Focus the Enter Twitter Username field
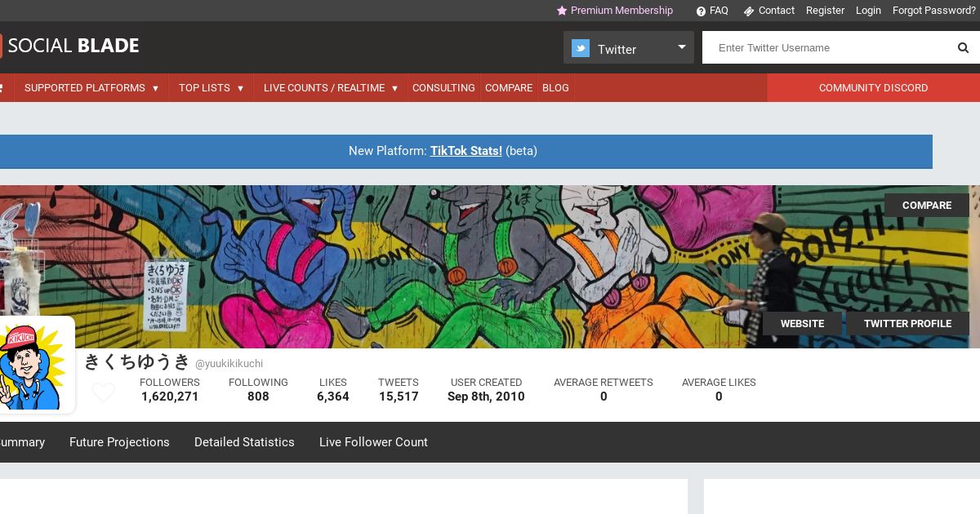The image size is (980, 514). pos(825,47)
